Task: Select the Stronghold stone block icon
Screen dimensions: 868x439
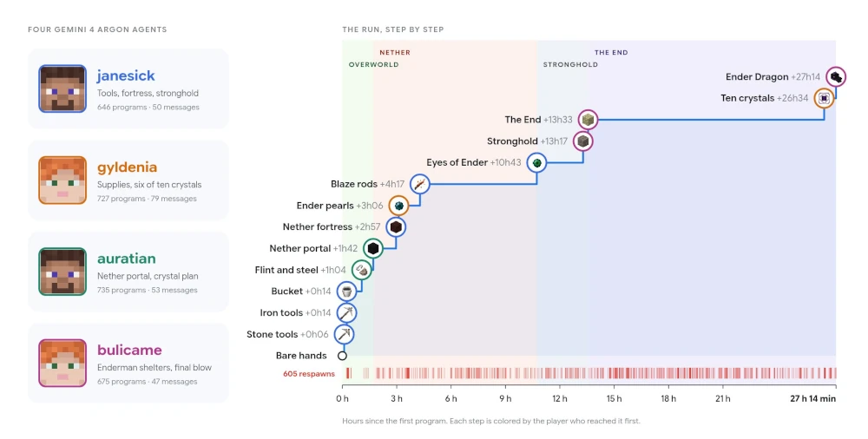Action: [x=583, y=141]
